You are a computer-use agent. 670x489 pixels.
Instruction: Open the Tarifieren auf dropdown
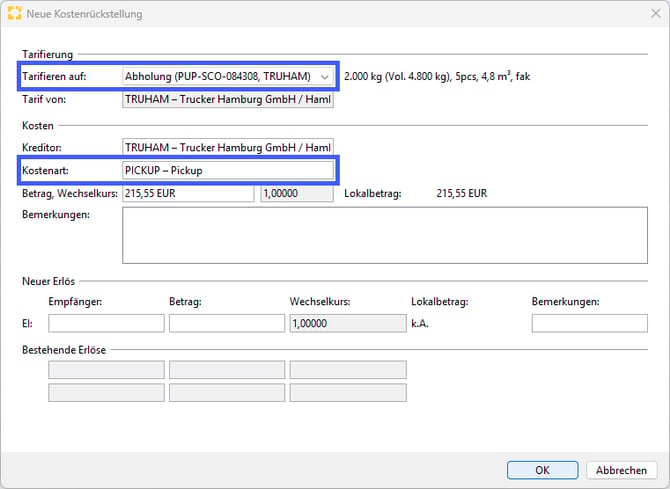coord(228,77)
